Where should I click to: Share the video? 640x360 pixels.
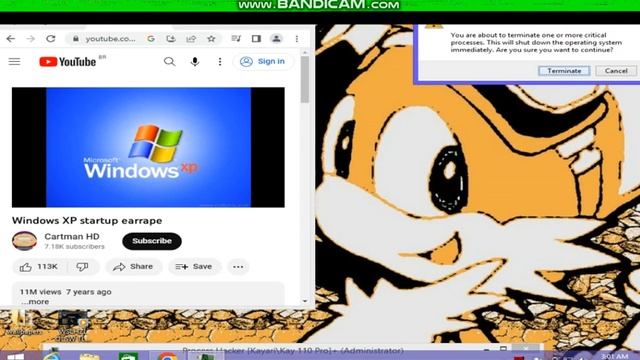[133, 267]
